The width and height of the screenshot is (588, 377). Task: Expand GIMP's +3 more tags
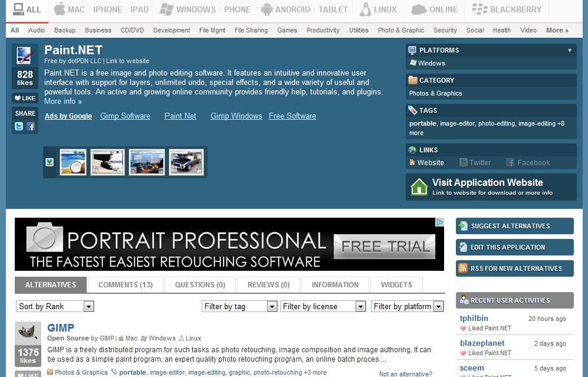315,372
